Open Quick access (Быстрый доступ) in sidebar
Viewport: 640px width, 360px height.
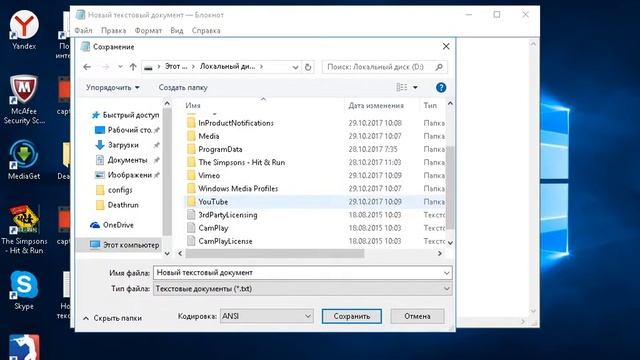coord(125,115)
